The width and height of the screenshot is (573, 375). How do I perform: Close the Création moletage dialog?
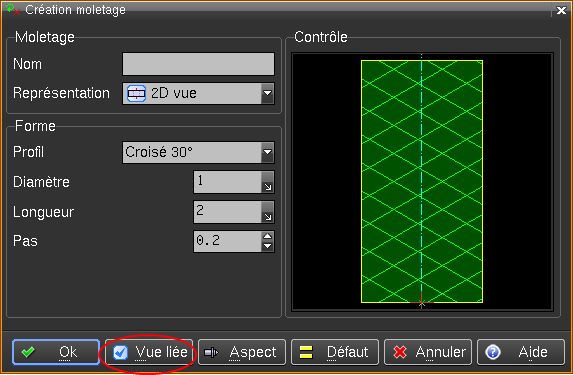click(561, 10)
